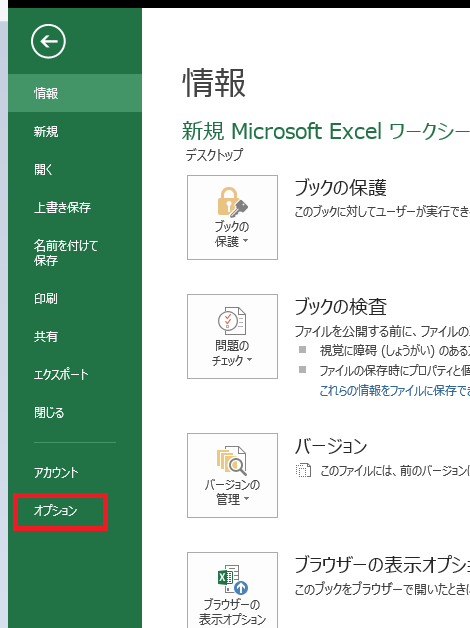This screenshot has width=470, height=628.
Task: Expand the ブックの保護 dropdown button
Action: click(232, 217)
